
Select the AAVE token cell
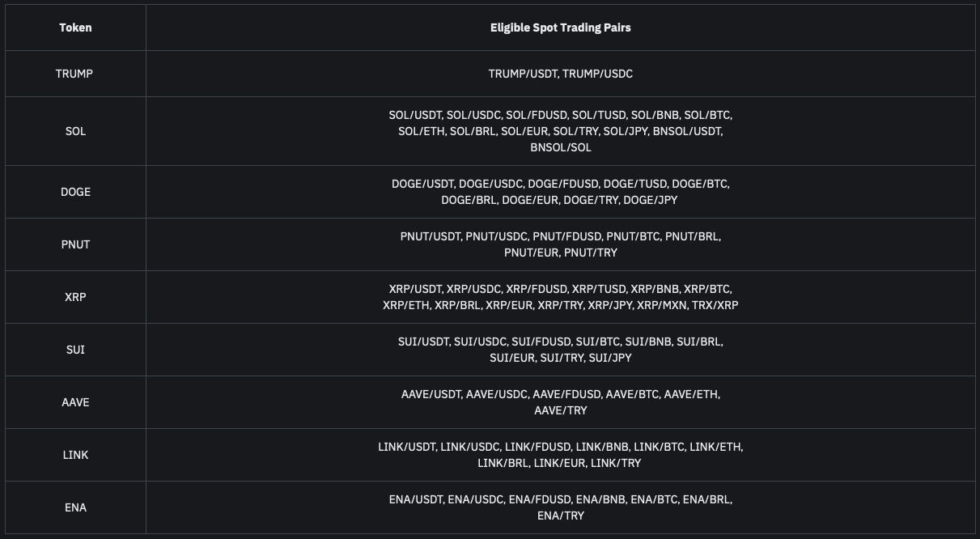pyautogui.click(x=75, y=402)
